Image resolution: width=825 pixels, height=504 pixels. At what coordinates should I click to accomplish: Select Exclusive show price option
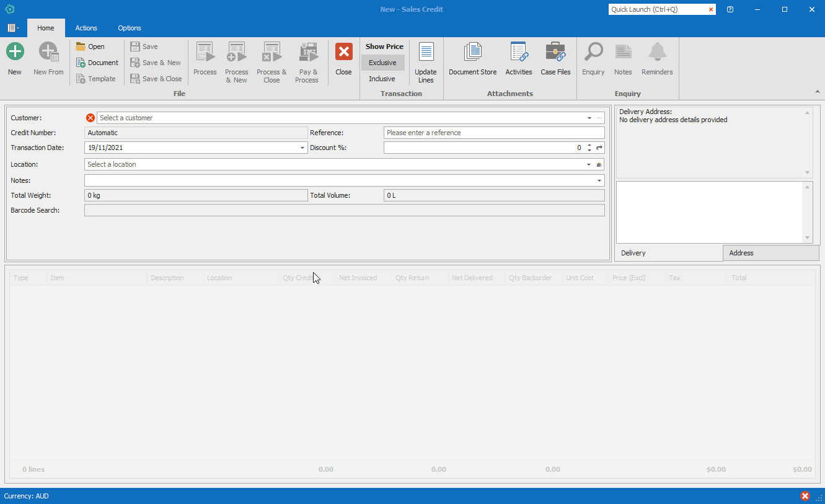[382, 63]
